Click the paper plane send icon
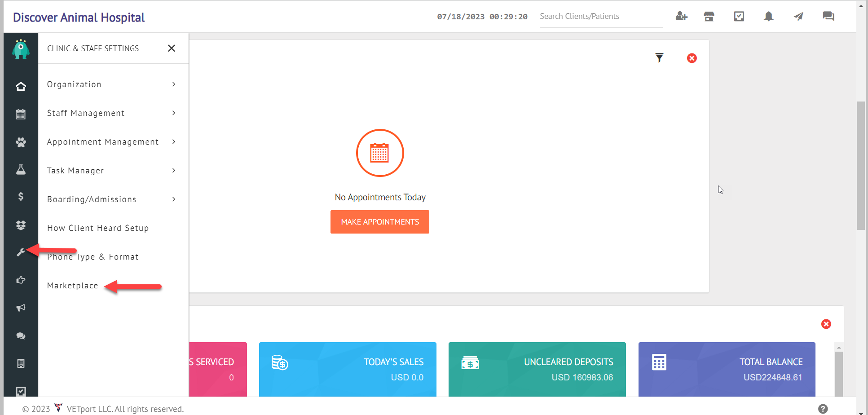The image size is (868, 415). coord(798,17)
